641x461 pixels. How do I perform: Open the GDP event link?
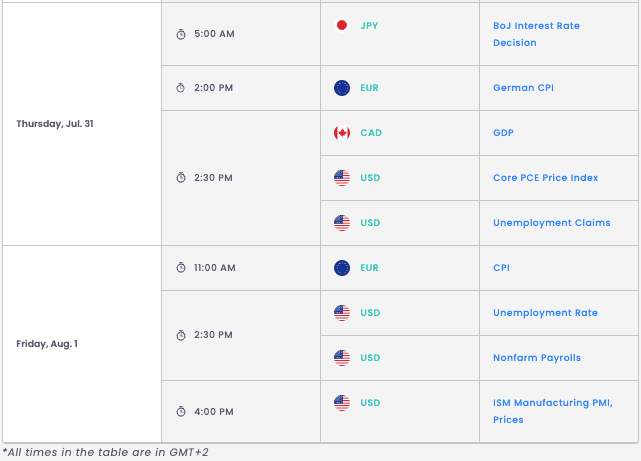pos(503,133)
